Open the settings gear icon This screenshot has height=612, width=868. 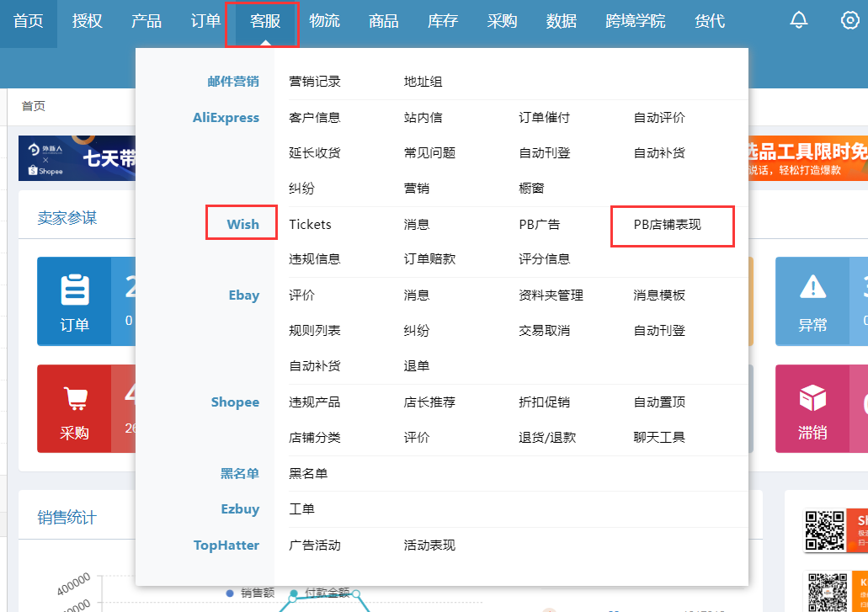pyautogui.click(x=850, y=21)
